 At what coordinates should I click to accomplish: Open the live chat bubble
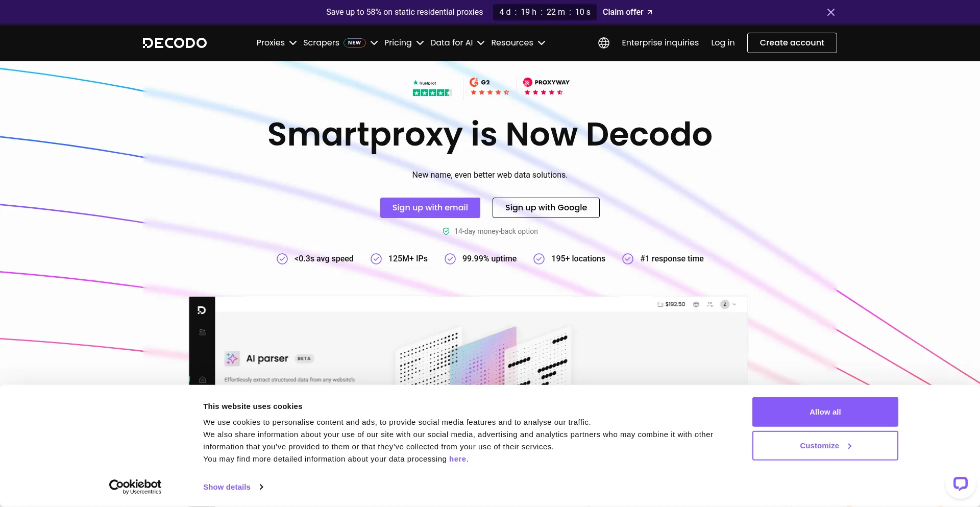pyautogui.click(x=960, y=483)
